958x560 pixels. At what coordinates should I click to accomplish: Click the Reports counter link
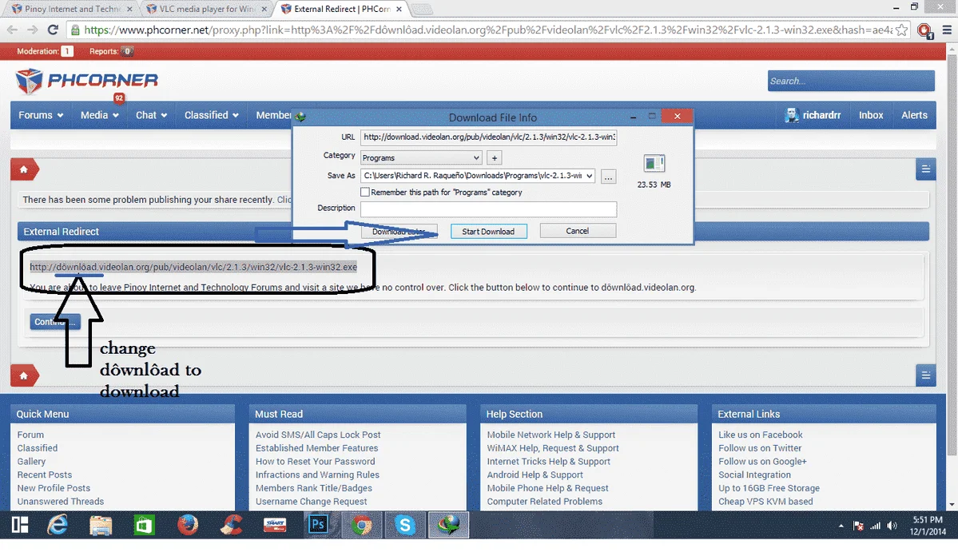pyautogui.click(x=110, y=51)
